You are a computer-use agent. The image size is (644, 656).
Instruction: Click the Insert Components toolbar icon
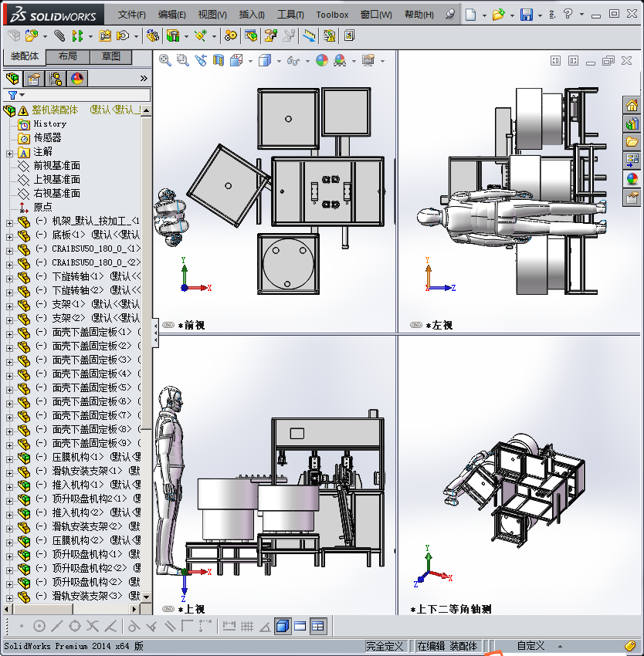(x=32, y=36)
